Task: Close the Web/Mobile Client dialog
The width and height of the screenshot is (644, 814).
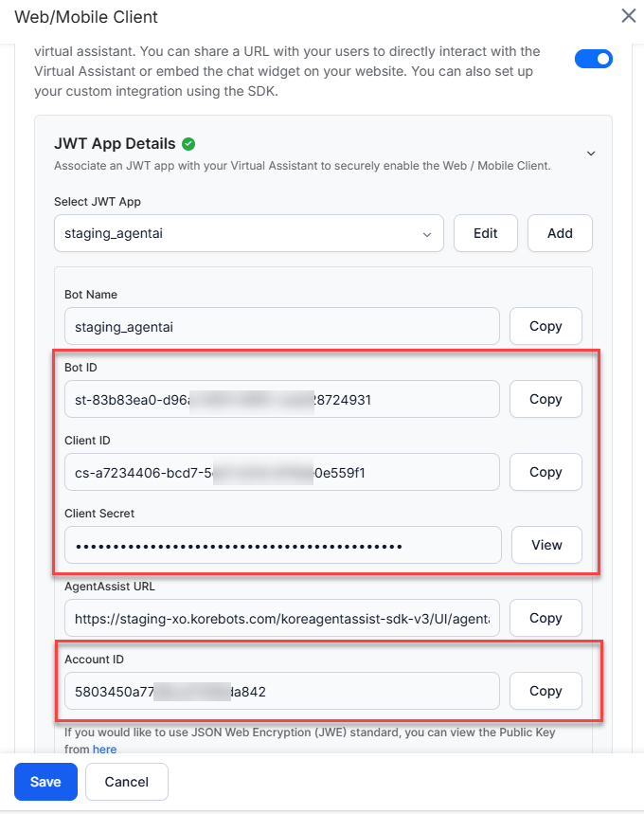Action: [628, 15]
